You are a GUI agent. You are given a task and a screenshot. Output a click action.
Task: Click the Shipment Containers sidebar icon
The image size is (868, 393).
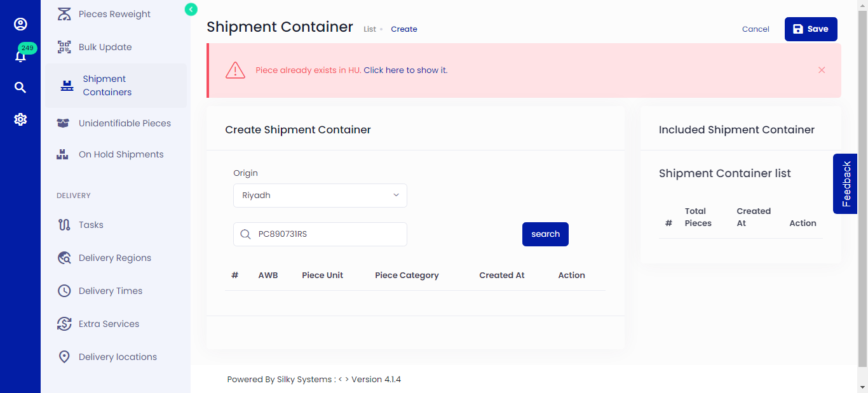coord(67,84)
